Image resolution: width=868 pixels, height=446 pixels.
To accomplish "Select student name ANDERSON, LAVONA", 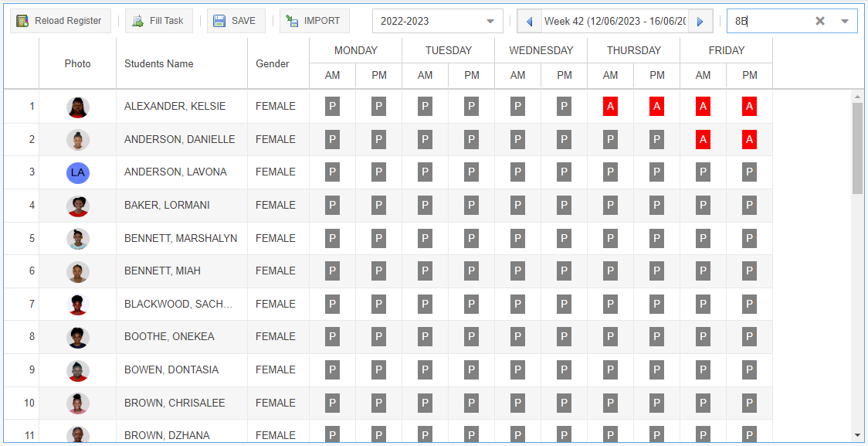I will (x=175, y=172).
